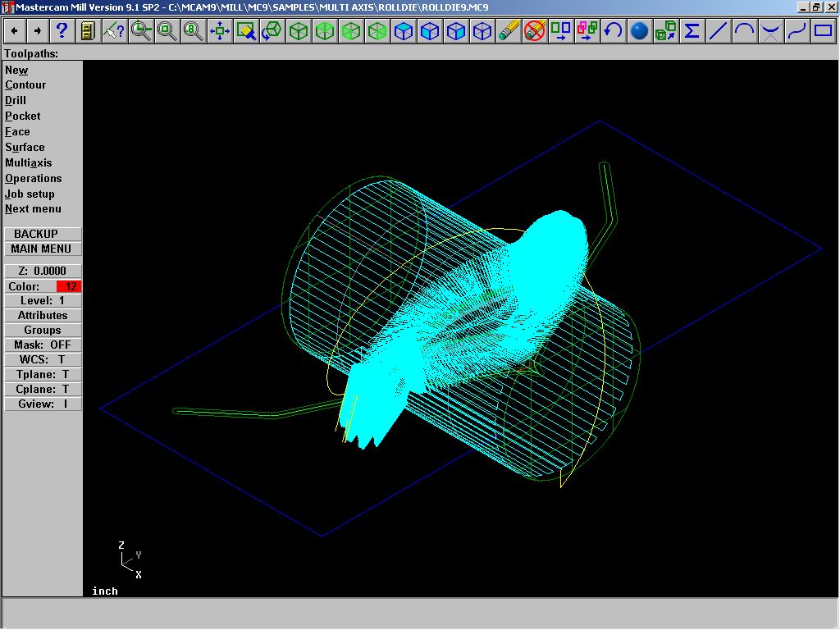Toggle the Mask: OFF setting
This screenshot has height=630, width=840.
pos(43,345)
